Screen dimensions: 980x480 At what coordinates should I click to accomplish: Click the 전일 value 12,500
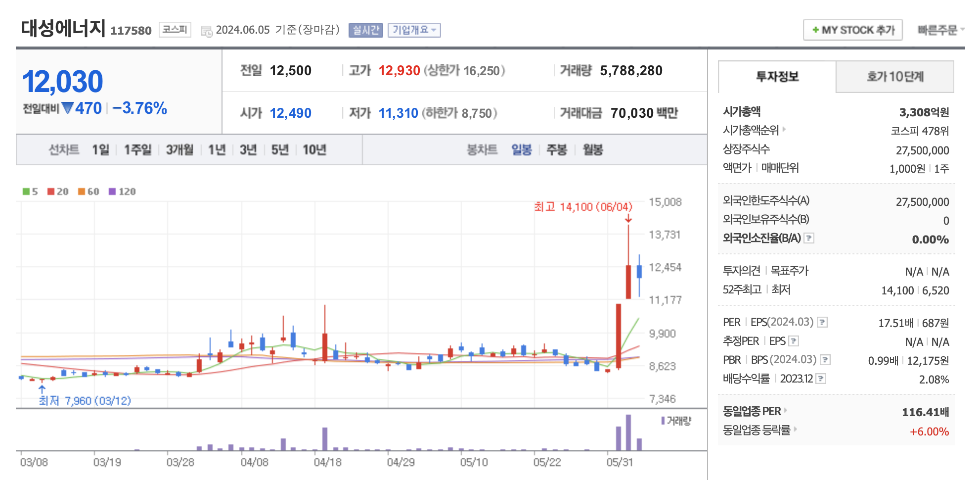tap(291, 71)
